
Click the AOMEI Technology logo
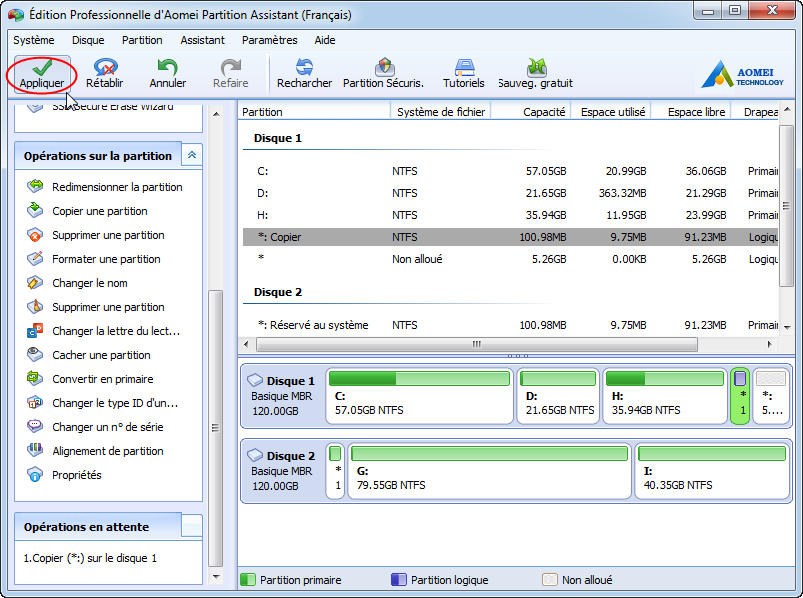743,74
